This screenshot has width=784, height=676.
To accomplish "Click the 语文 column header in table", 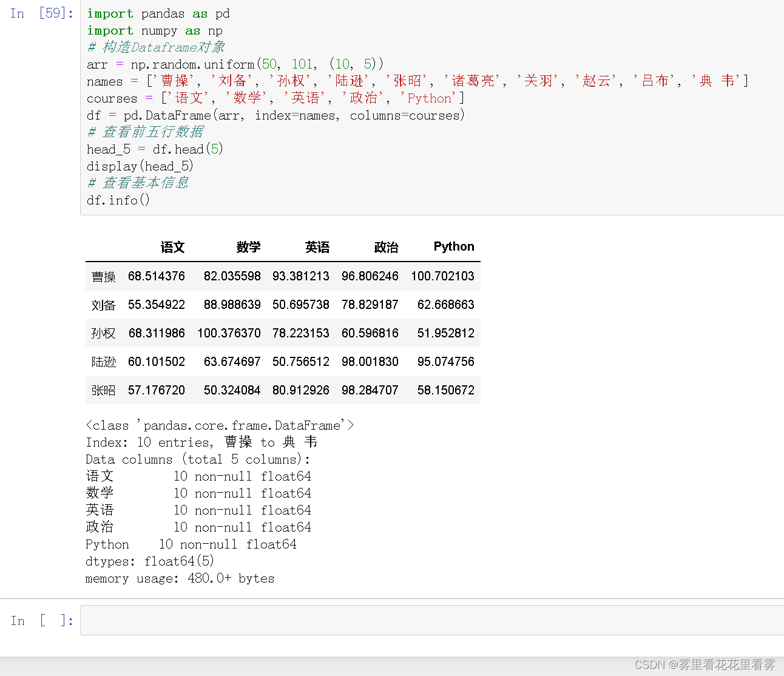I will 172,247.
